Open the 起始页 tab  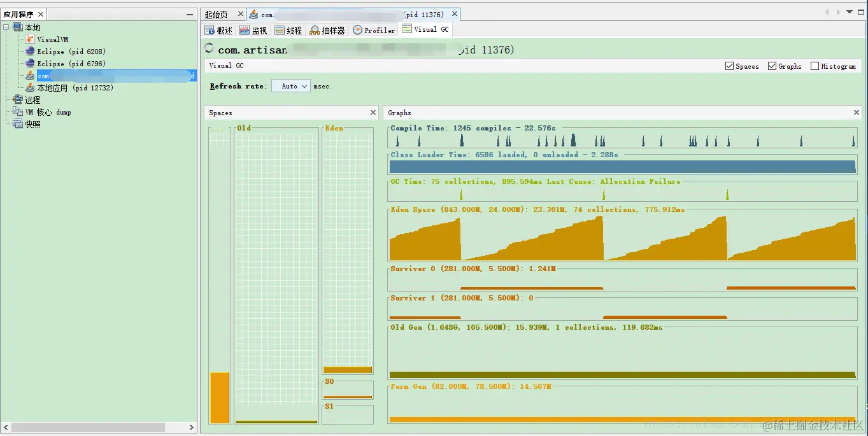point(217,14)
